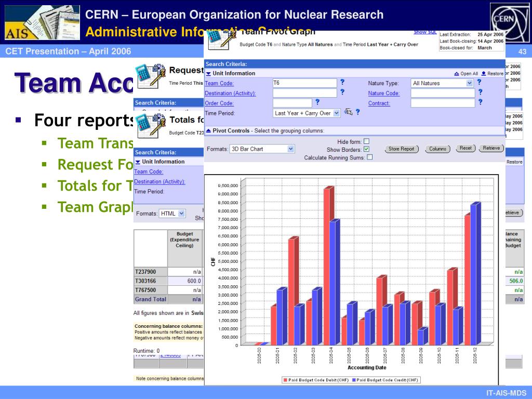Viewport: 532px width, 399px height.
Task: Click the calculator icon beside the Totals heading
Action: click(x=150, y=126)
